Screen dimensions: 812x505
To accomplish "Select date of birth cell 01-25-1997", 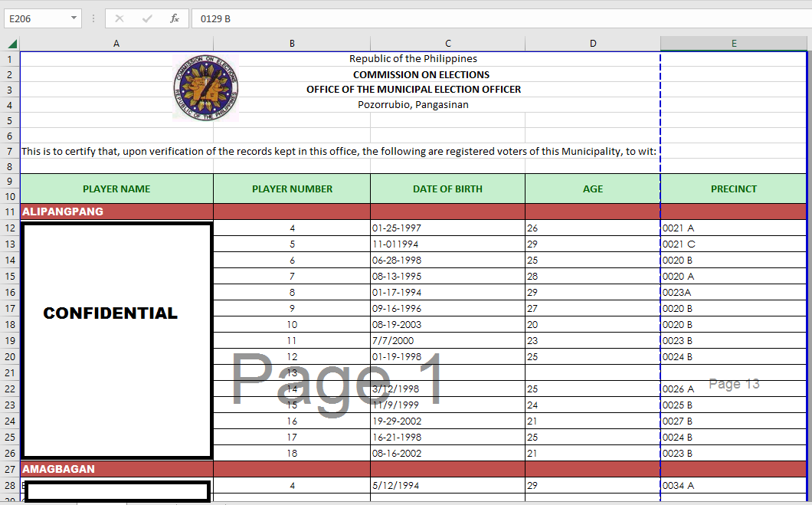I will [x=448, y=228].
